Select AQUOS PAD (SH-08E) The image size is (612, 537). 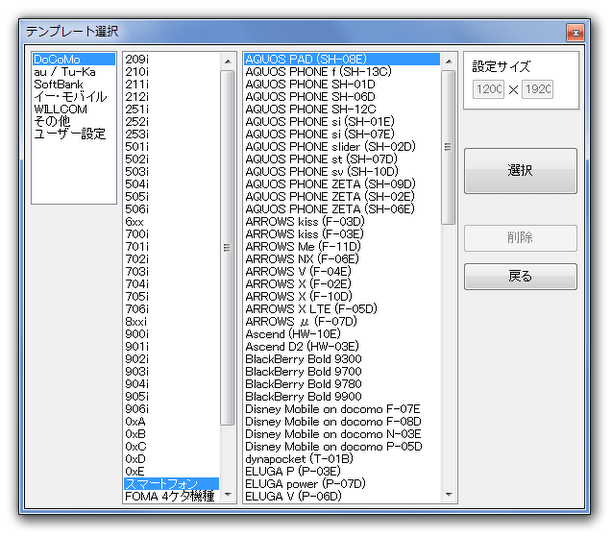click(x=342, y=59)
